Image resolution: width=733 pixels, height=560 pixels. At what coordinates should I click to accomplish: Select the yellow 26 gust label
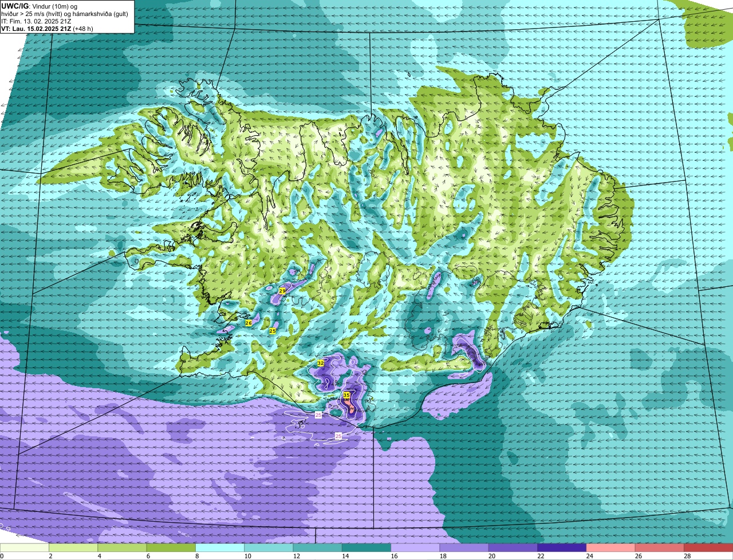click(x=249, y=323)
